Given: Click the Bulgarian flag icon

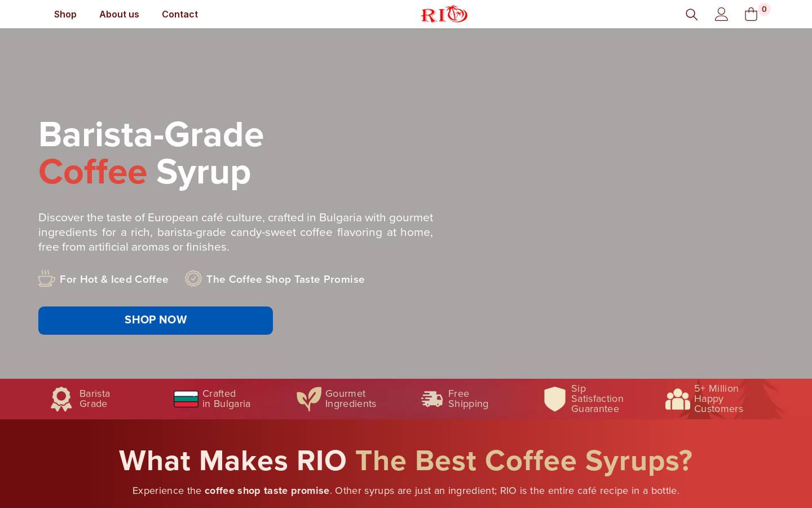Looking at the screenshot, I should point(186,399).
